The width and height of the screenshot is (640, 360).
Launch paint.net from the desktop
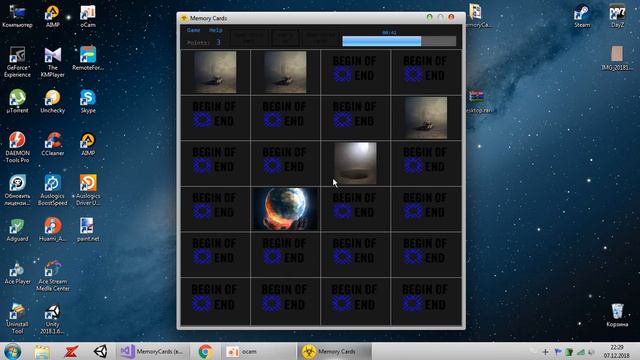click(x=88, y=230)
